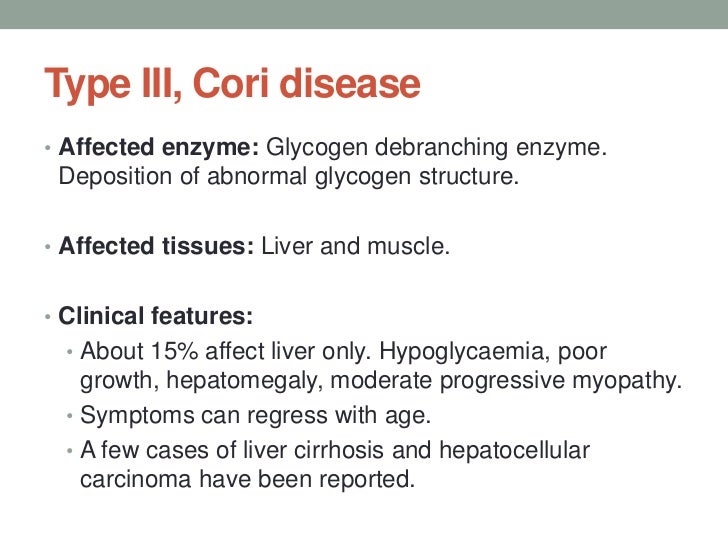This screenshot has height=546, width=728.
Task: Click the line "Symptoms can regress with age."
Action: [x=256, y=416]
